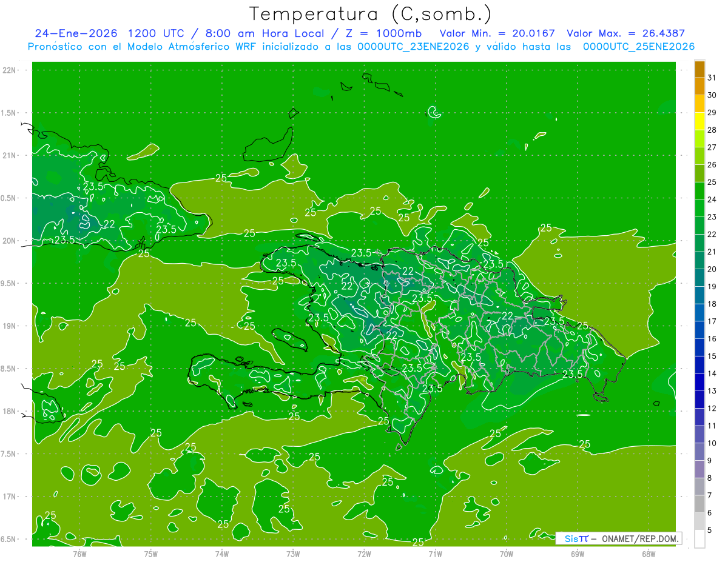728x562 pixels.
Task: Click the '71W' longitude label
Action: 435,555
